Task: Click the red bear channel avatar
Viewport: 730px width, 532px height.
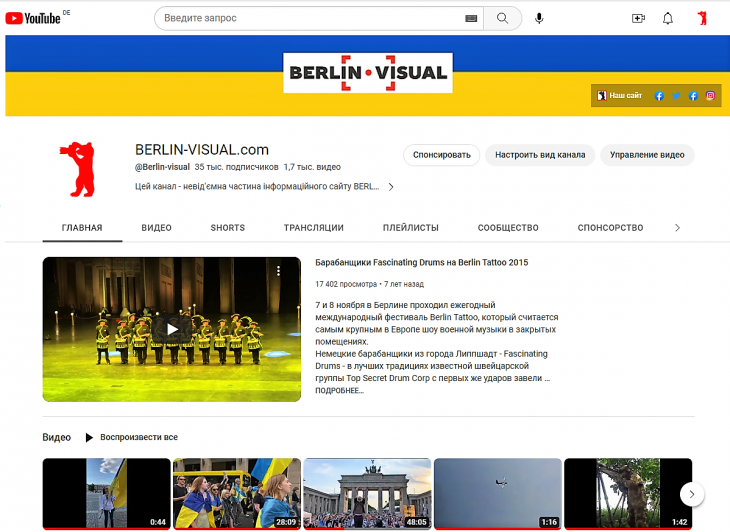Action: 78,169
